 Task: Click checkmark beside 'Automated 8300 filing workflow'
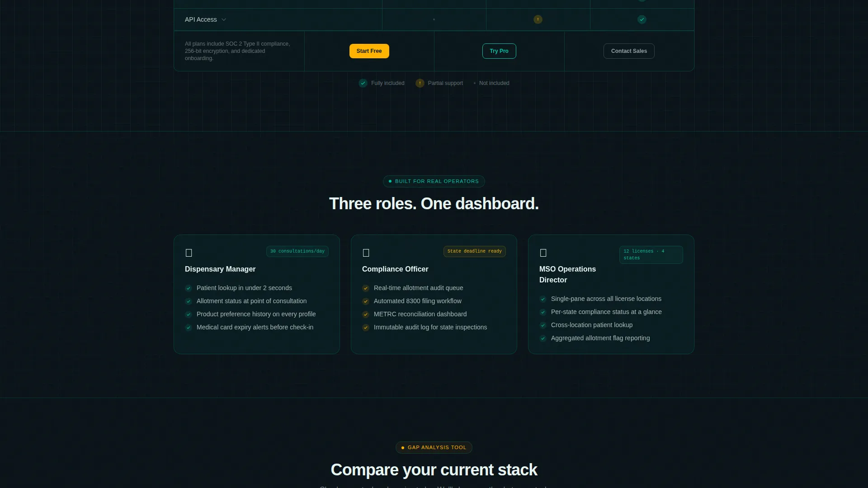point(366,301)
